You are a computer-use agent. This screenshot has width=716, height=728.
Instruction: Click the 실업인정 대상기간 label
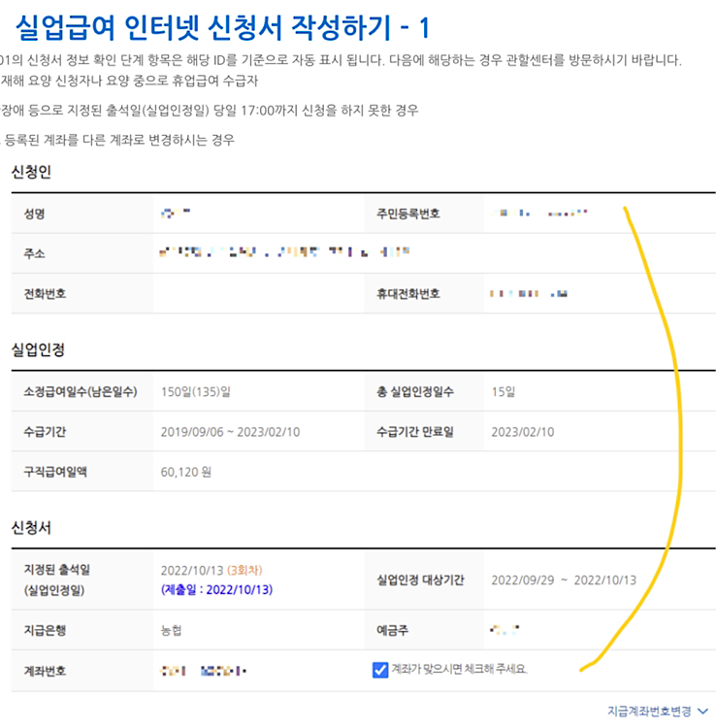pos(420,579)
